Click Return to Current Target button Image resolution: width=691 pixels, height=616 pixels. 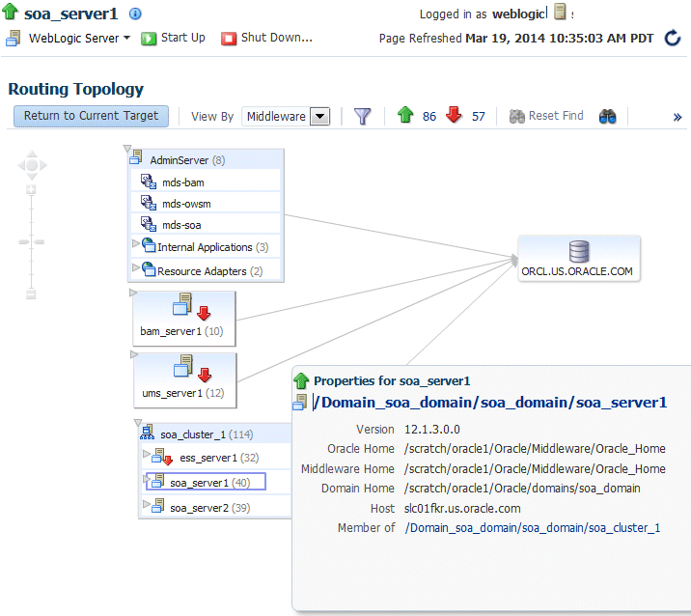(92, 116)
